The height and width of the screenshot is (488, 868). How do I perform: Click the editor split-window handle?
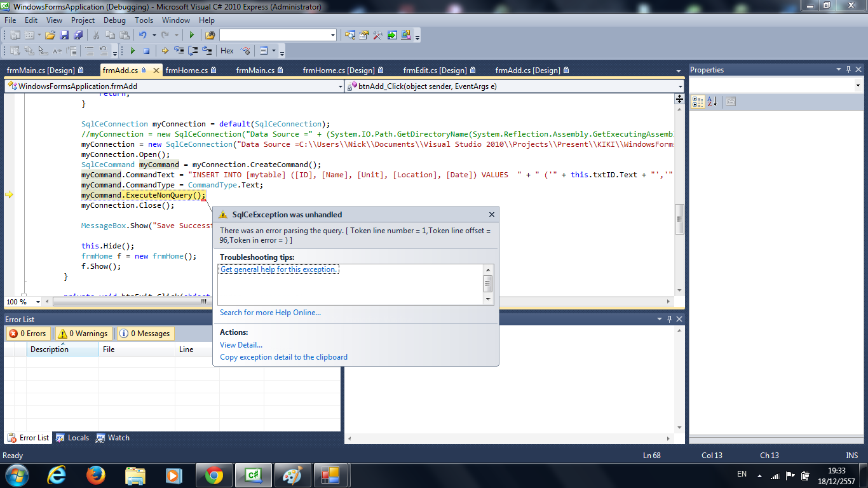(x=679, y=99)
